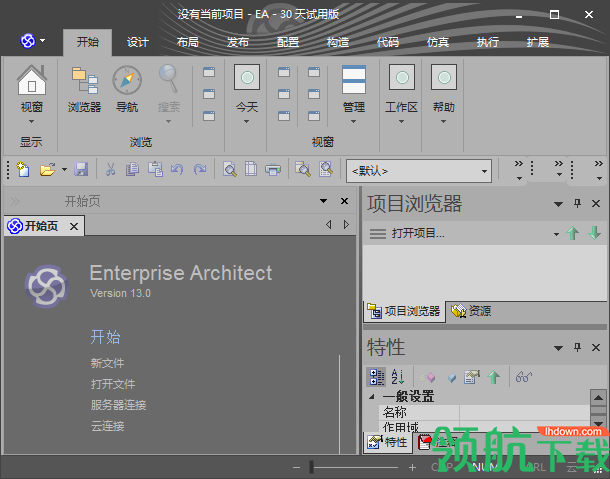Open the 项目浏览器 panel options dropdown
Image resolution: width=610 pixels, height=479 pixels.
(558, 204)
